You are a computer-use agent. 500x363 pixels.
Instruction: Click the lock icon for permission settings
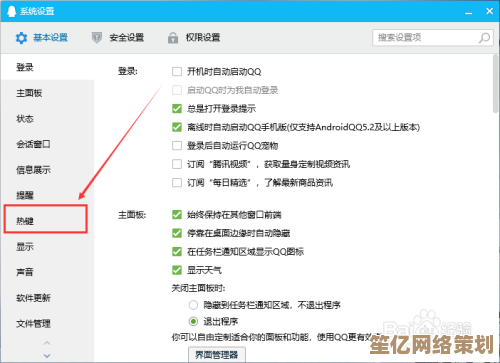173,38
